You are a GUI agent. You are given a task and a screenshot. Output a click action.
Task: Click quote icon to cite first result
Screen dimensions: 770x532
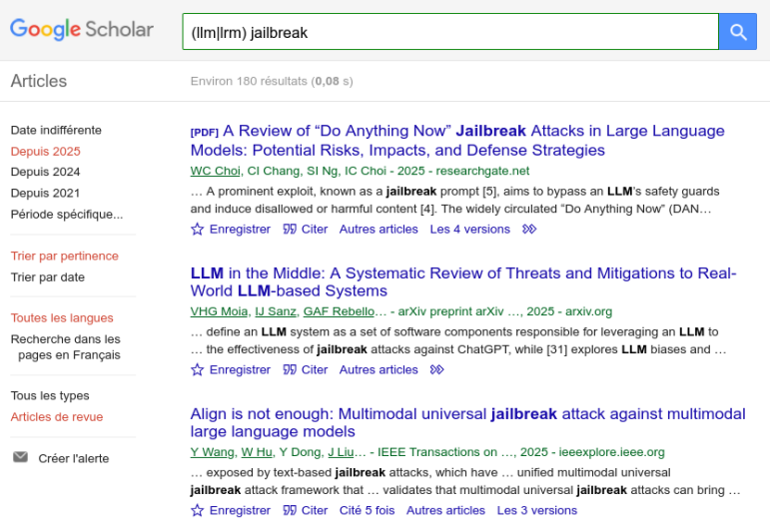click(290, 230)
